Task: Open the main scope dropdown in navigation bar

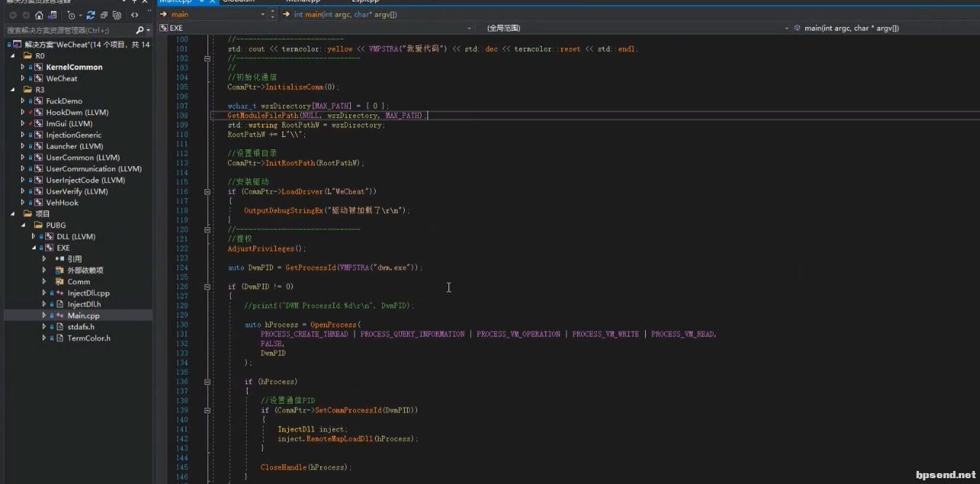Action: [263, 15]
